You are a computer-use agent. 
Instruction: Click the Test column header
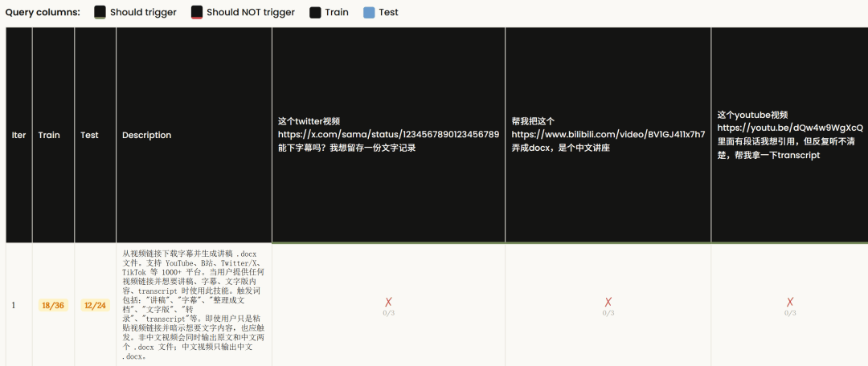89,135
